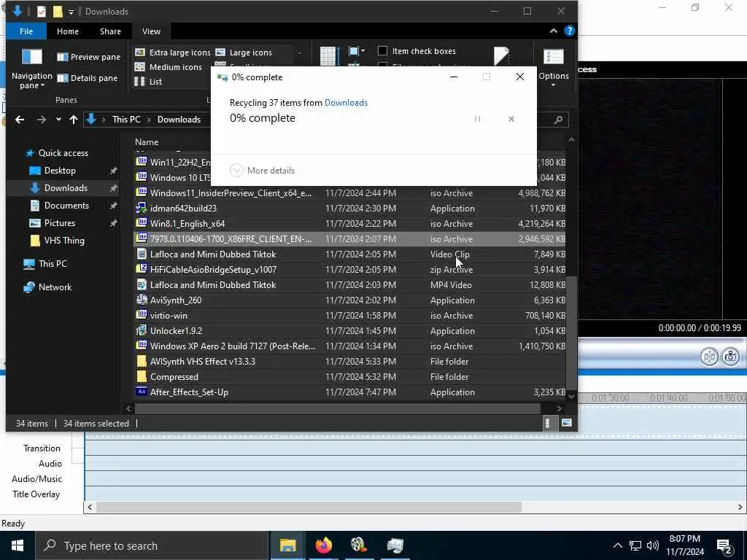Screen dimensions: 747x560
Task: Open the File menu
Action: [26, 31]
